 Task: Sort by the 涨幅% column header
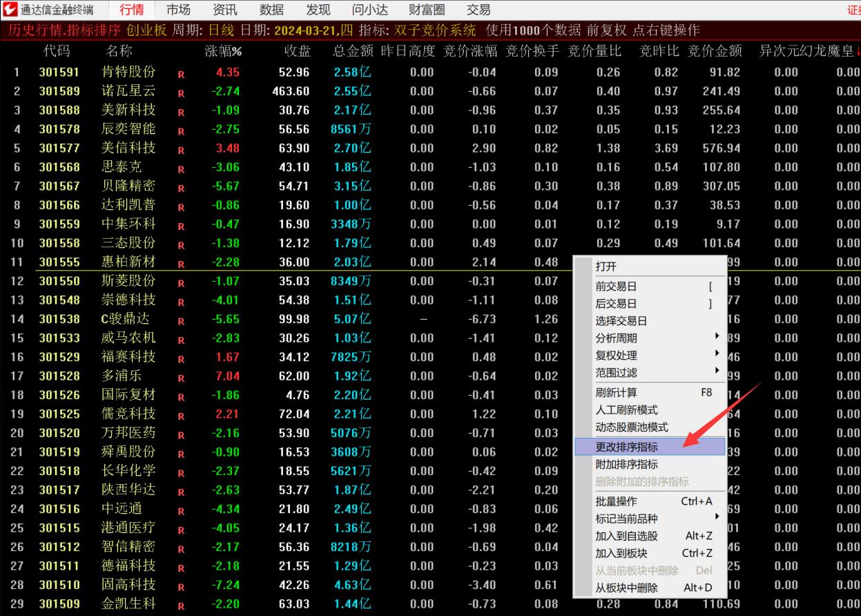[223, 51]
